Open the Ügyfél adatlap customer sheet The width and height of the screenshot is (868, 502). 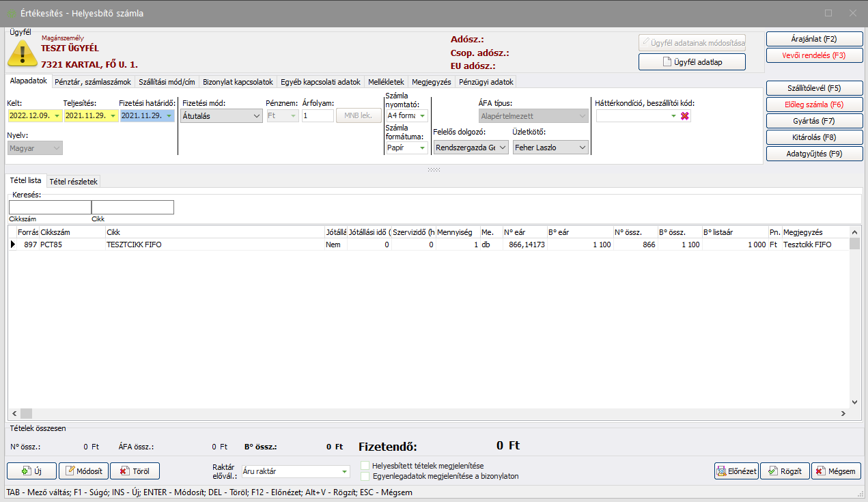(692, 62)
